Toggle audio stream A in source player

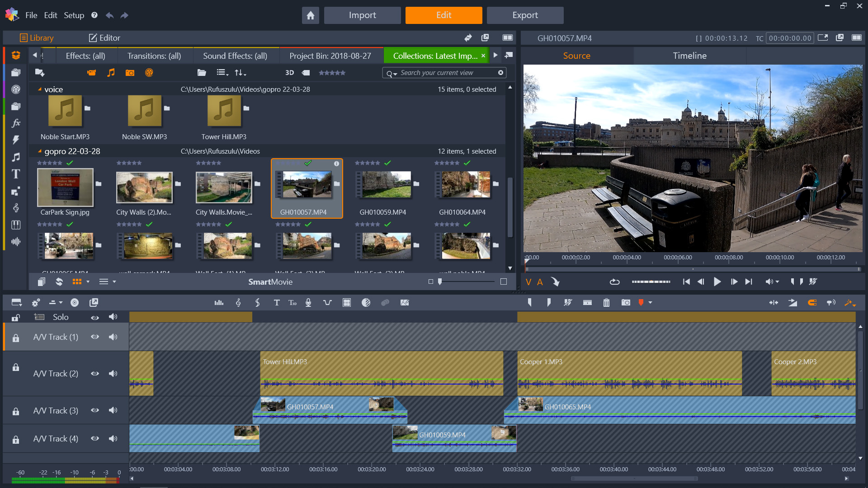click(540, 282)
